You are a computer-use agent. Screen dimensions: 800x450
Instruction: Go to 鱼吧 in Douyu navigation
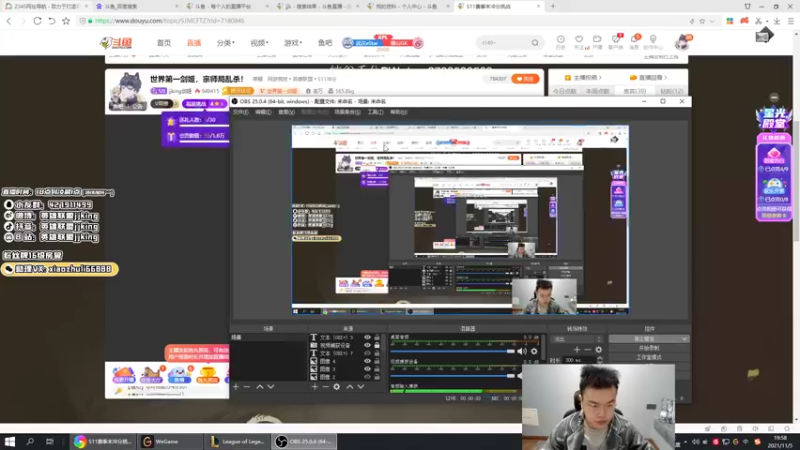(x=325, y=43)
